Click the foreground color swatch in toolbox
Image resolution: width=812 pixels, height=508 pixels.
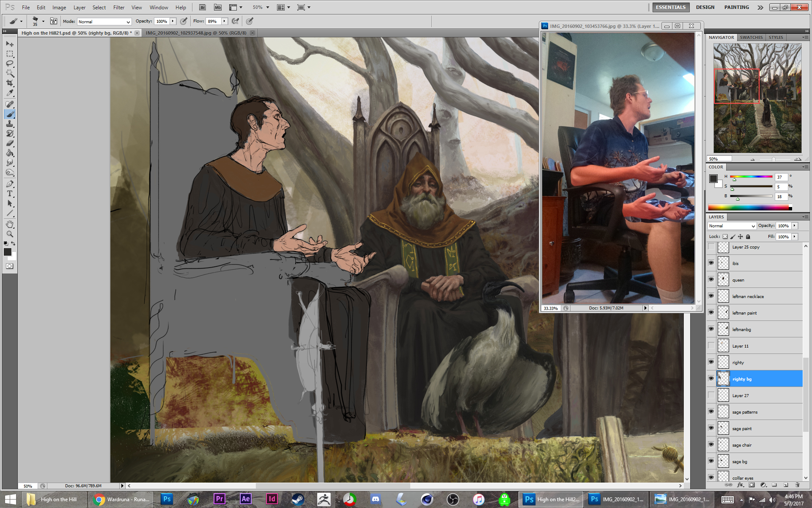point(7,251)
